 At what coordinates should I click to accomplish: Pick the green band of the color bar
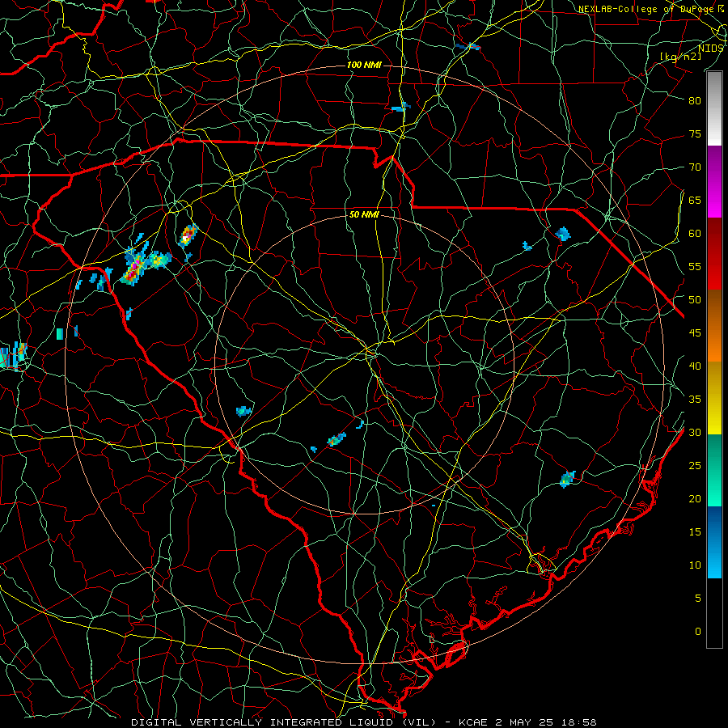pyautogui.click(x=714, y=471)
